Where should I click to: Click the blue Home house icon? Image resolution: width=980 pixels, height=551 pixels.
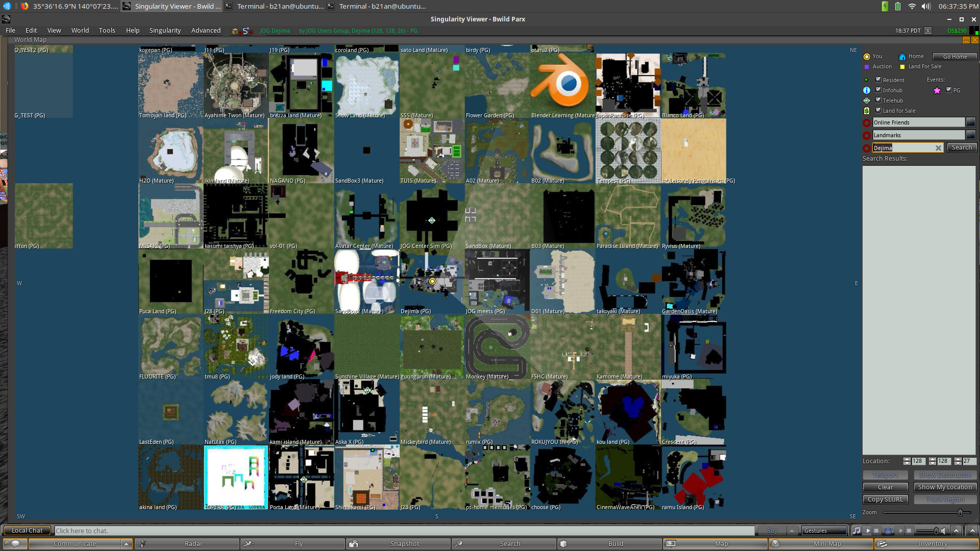click(x=902, y=57)
